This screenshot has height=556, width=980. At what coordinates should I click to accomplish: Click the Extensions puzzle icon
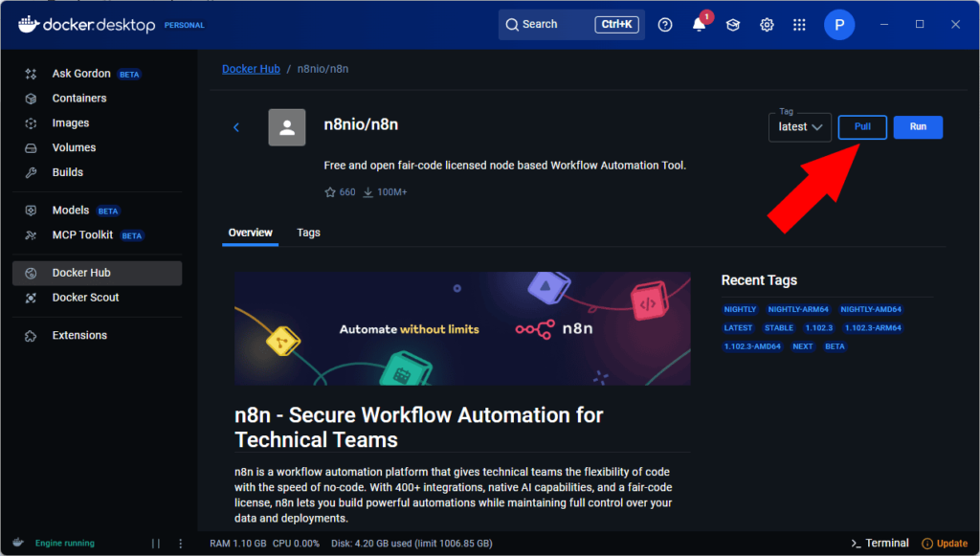pyautogui.click(x=31, y=336)
